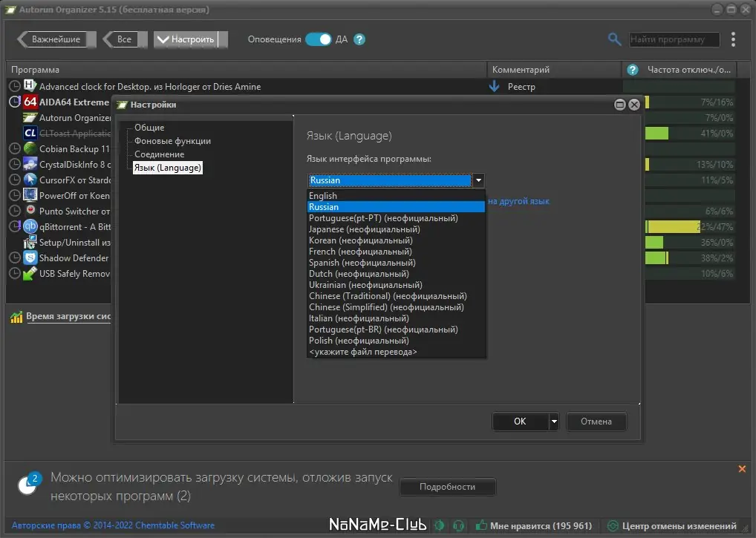
Task: Open the Общие settings section
Action: coord(149,127)
